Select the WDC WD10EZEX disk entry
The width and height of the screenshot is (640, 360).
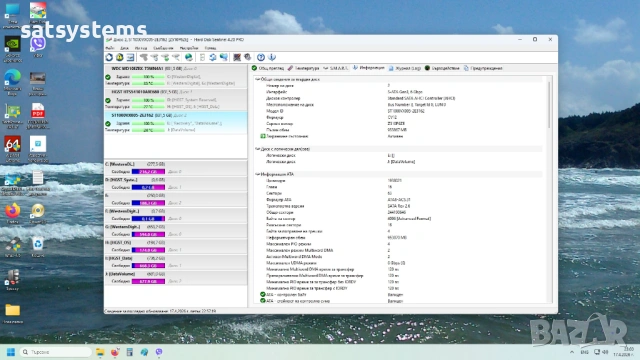pos(176,76)
